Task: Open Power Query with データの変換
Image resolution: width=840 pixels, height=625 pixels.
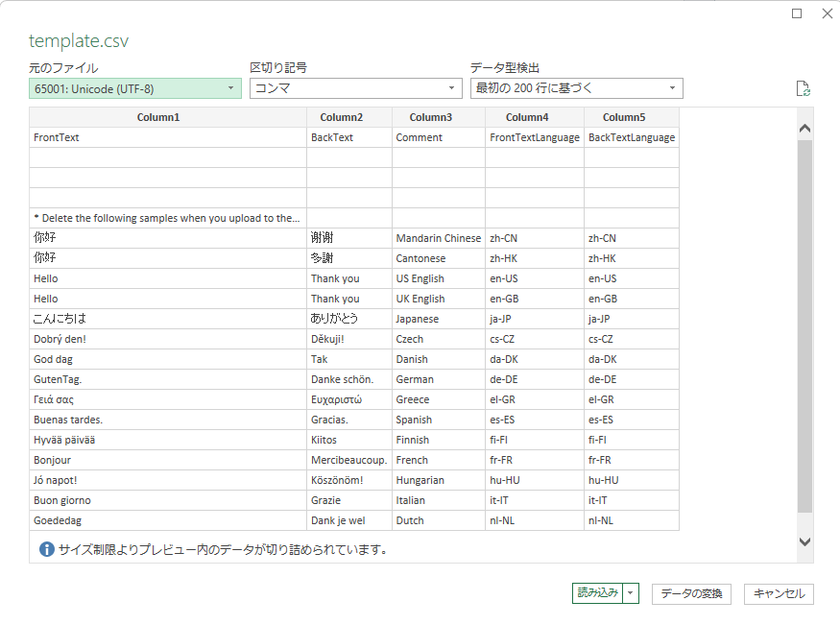Action: (691, 593)
